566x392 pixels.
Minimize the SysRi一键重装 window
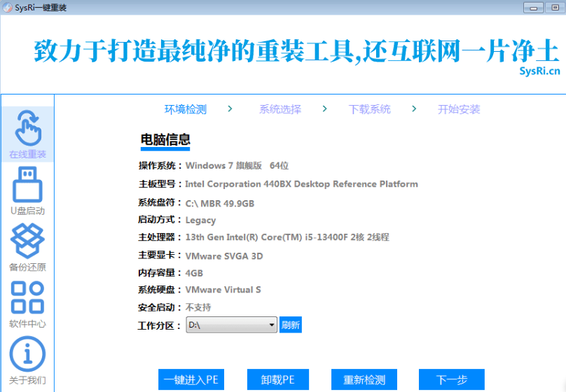tap(534, 8)
